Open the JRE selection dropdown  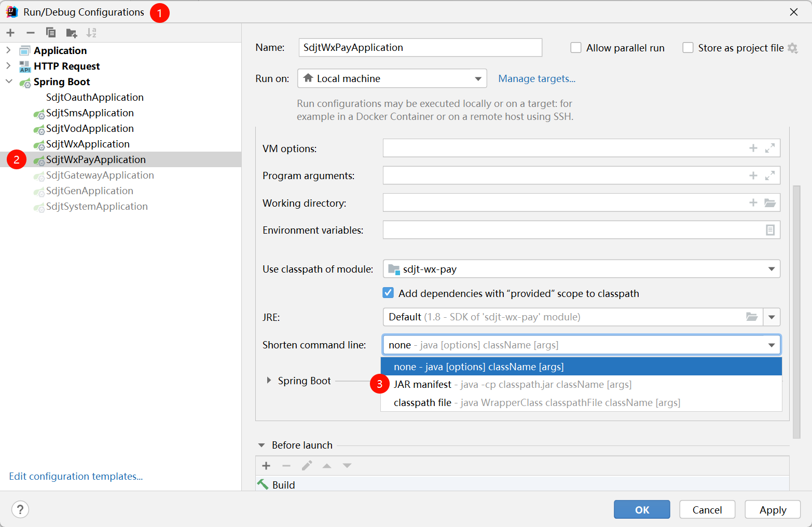(x=772, y=317)
